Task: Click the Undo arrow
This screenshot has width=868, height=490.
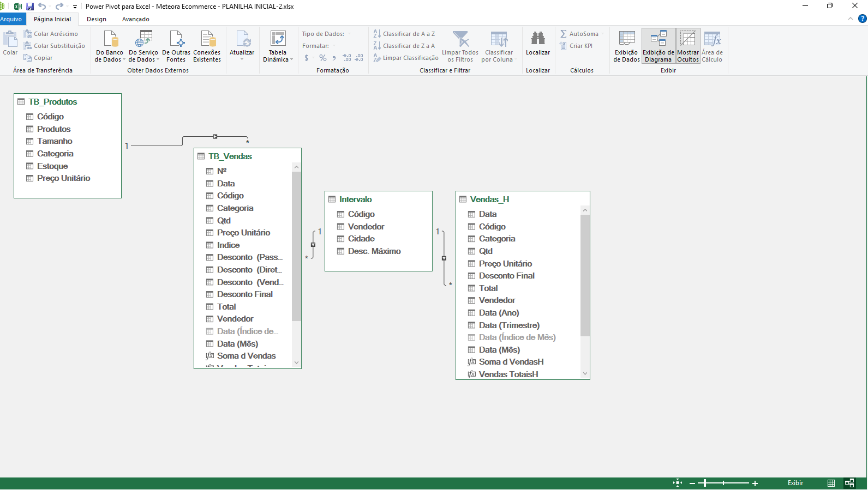Action: 42,7
